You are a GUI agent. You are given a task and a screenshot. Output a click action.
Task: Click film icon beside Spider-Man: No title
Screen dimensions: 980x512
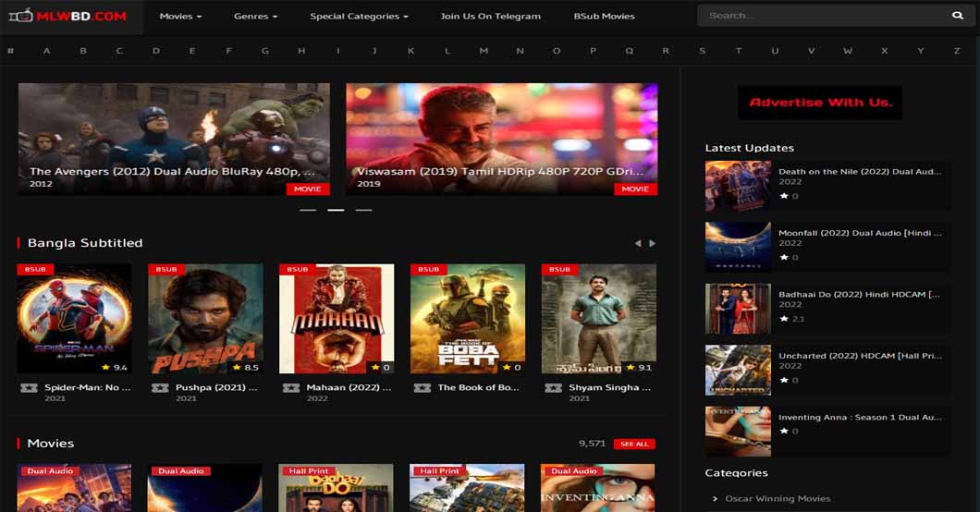[x=29, y=388]
